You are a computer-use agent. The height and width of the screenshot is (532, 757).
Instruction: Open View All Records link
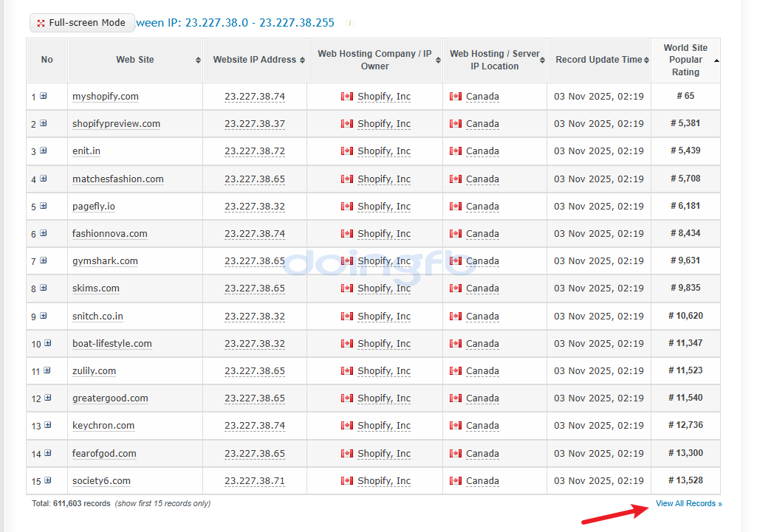688,504
